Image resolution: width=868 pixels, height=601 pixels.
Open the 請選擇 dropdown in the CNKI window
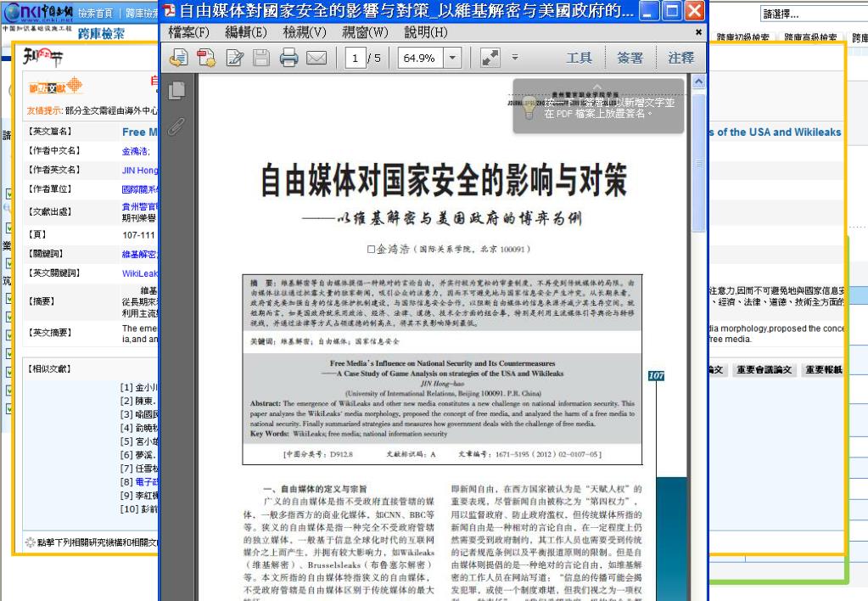pyautogui.click(x=814, y=14)
